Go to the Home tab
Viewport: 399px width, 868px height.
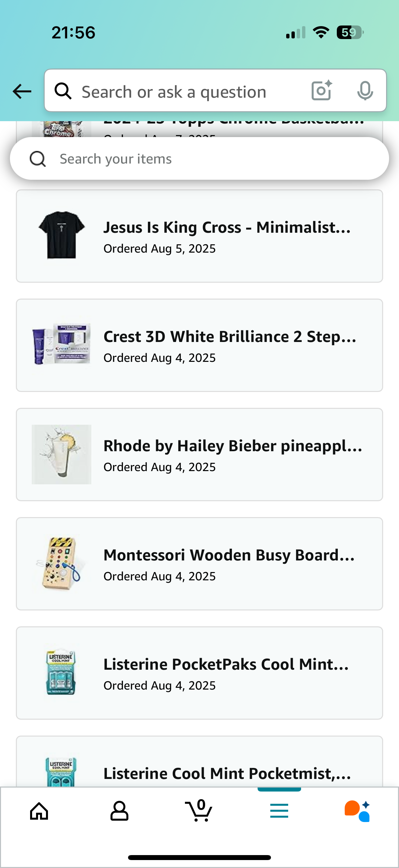coord(39,811)
